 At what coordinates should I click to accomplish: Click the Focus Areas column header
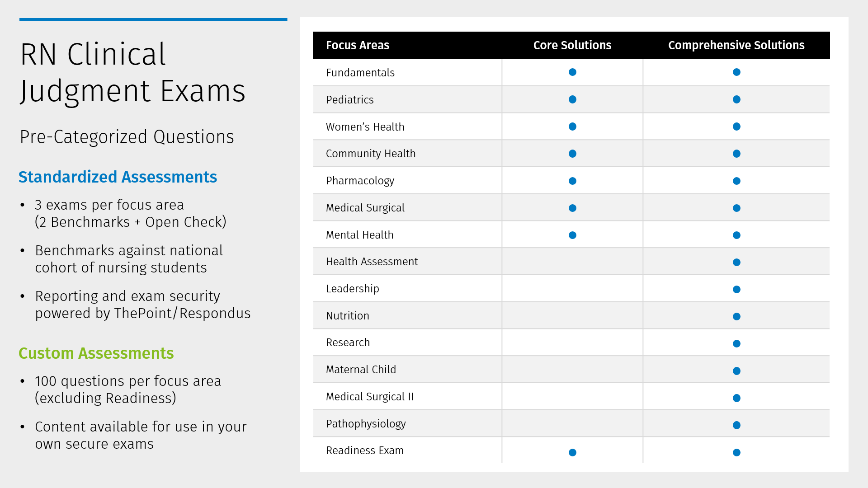point(358,45)
